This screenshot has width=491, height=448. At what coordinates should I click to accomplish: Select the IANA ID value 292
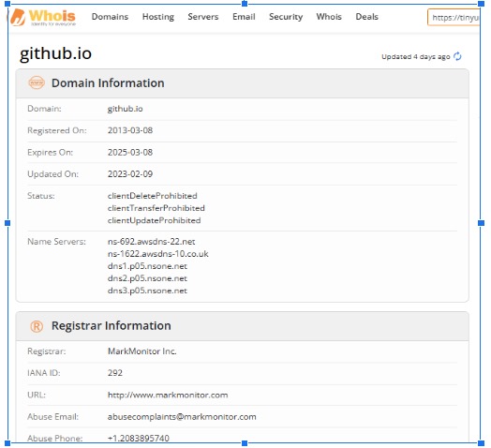(x=115, y=373)
